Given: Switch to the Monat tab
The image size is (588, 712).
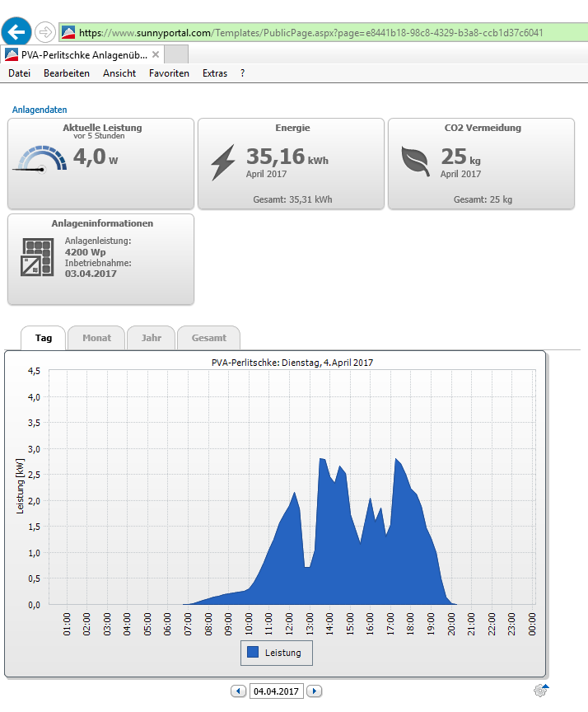Looking at the screenshot, I should pos(96,338).
